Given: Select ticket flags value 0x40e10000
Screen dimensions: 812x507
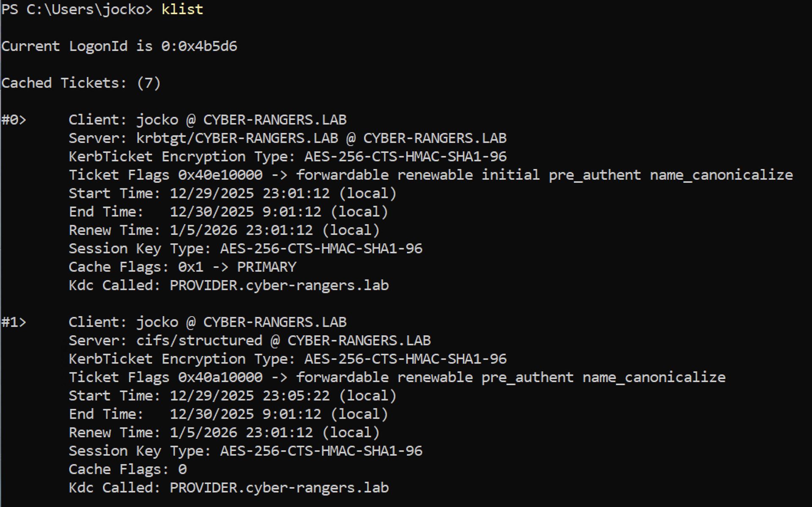Looking at the screenshot, I should click(220, 175).
